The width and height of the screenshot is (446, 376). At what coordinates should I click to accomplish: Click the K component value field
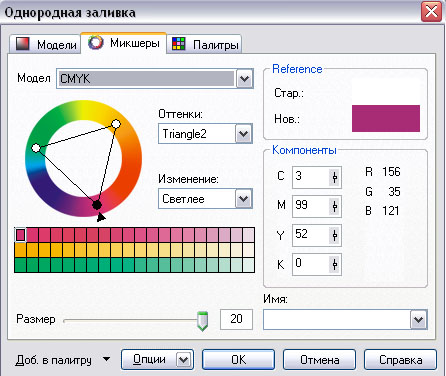tap(311, 264)
